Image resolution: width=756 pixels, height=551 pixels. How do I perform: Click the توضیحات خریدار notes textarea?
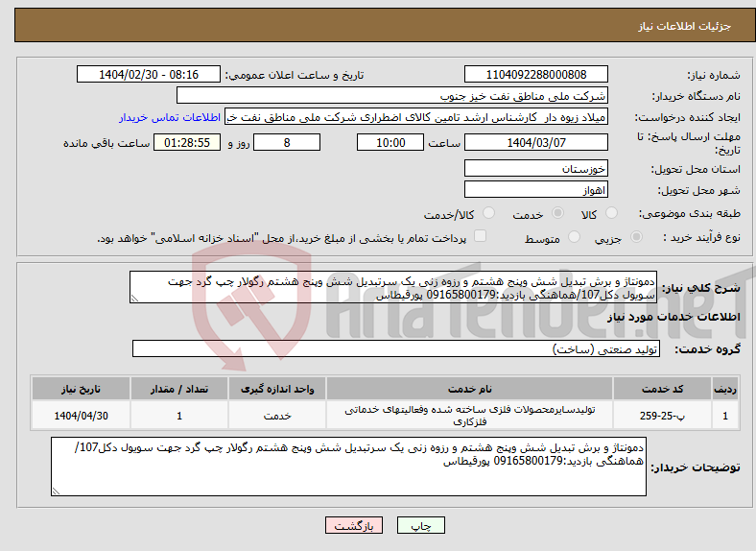click(348, 467)
